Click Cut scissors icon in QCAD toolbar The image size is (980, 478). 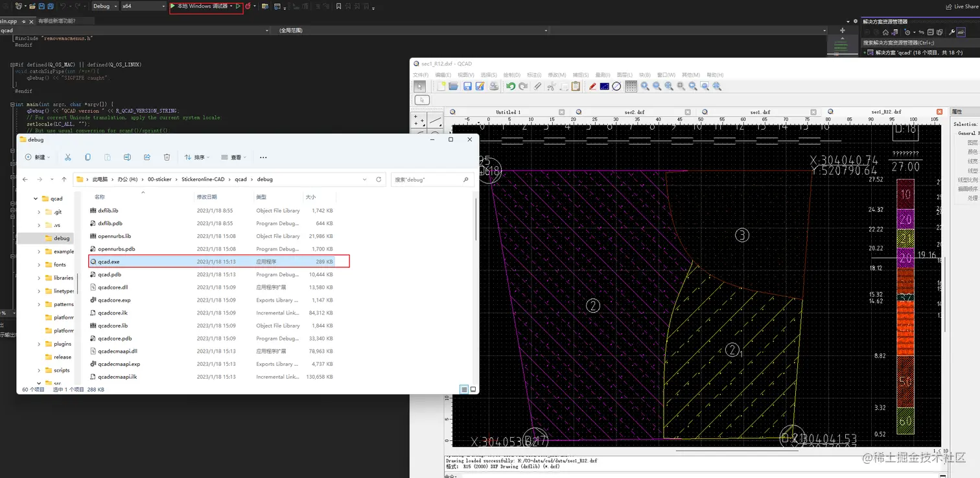tap(552, 86)
